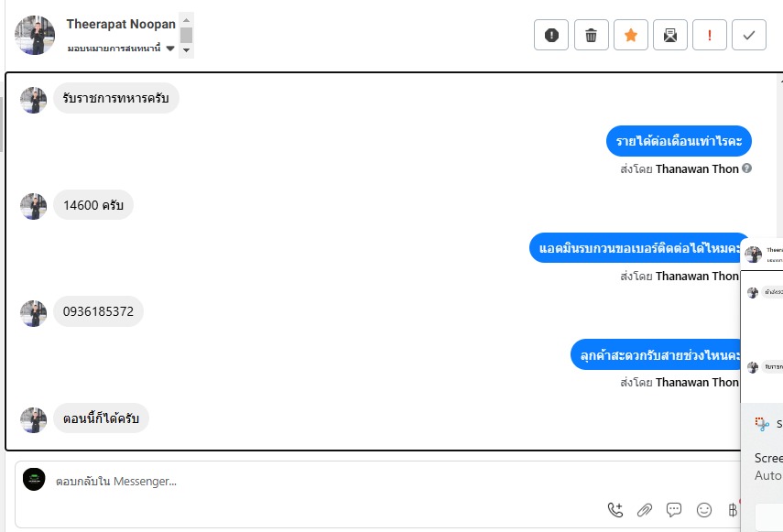Open saved replies speech bubble icon
783x532 pixels.
pos(674,509)
